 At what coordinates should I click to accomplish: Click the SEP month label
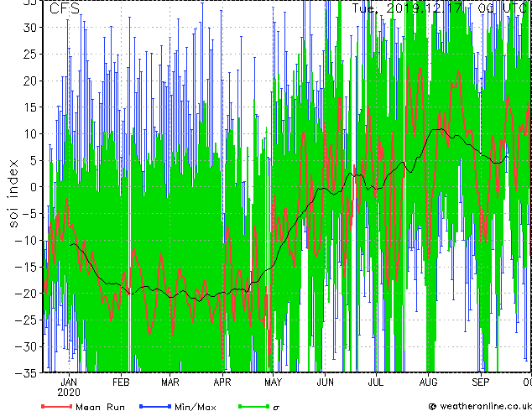tap(481, 382)
